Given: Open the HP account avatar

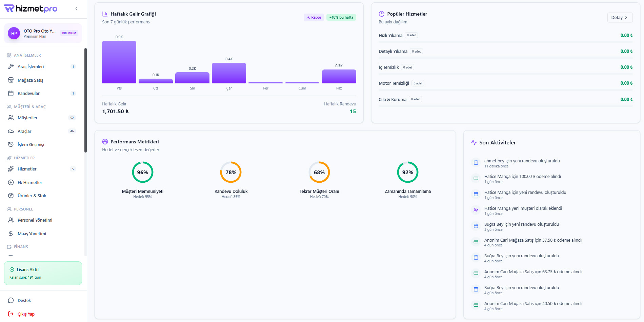Looking at the screenshot, I should [x=14, y=33].
